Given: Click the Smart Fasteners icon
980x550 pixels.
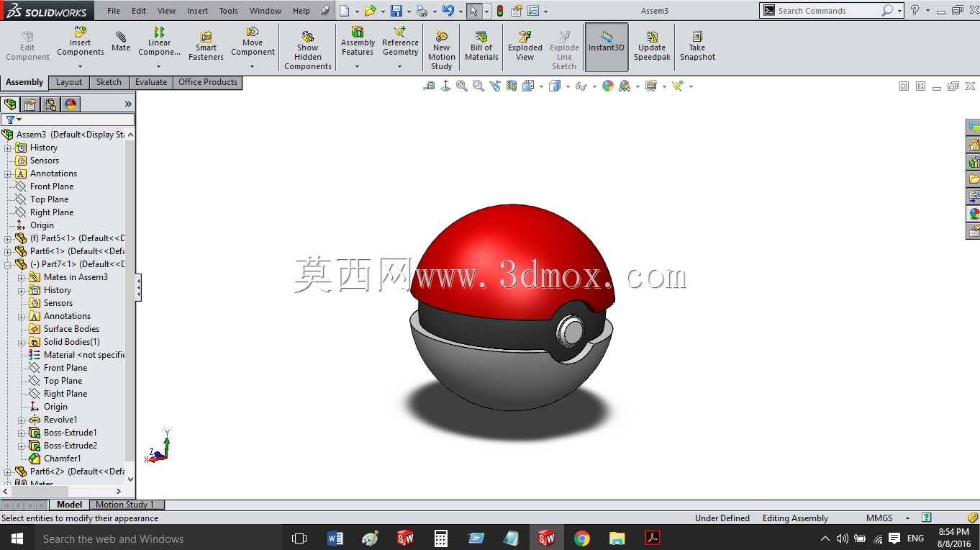Looking at the screenshot, I should [206, 46].
